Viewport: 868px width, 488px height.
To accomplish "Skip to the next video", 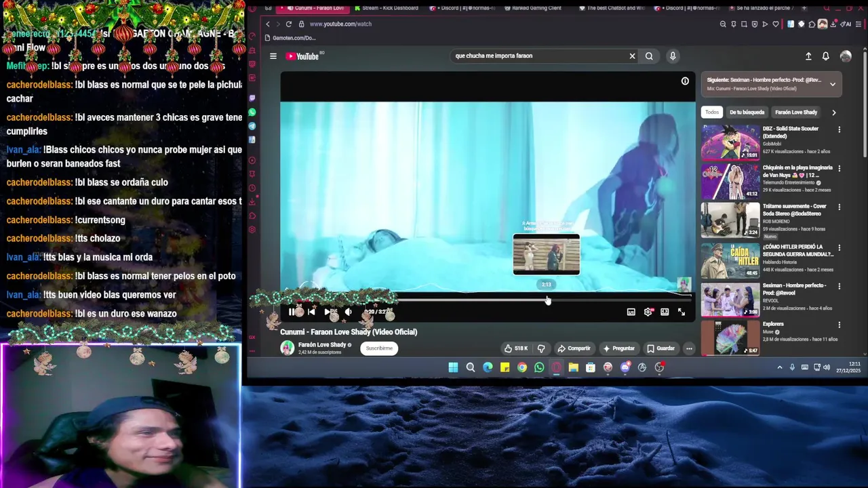I will [328, 312].
